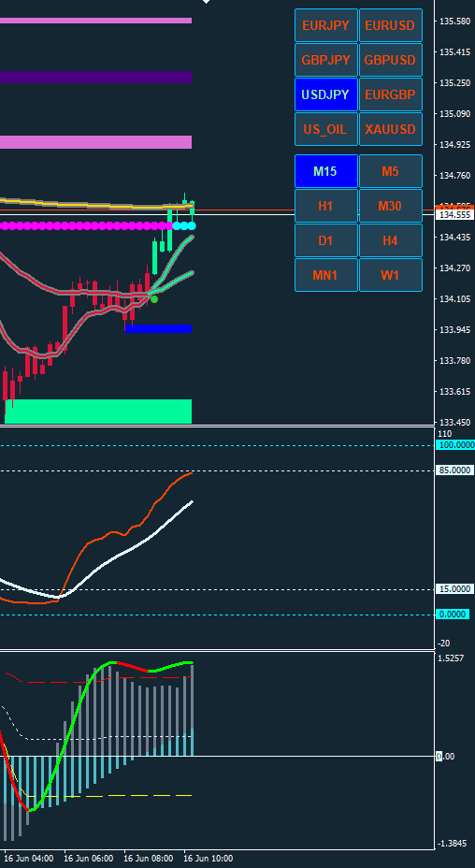Click the 135.580 price scale label
This screenshot has width=475, height=868.
pos(454,21)
